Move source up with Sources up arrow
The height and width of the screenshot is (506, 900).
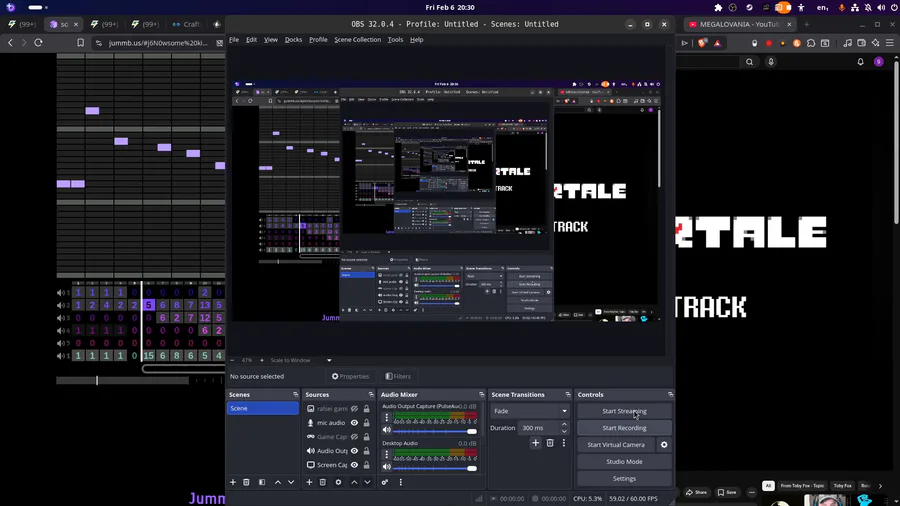click(x=354, y=482)
